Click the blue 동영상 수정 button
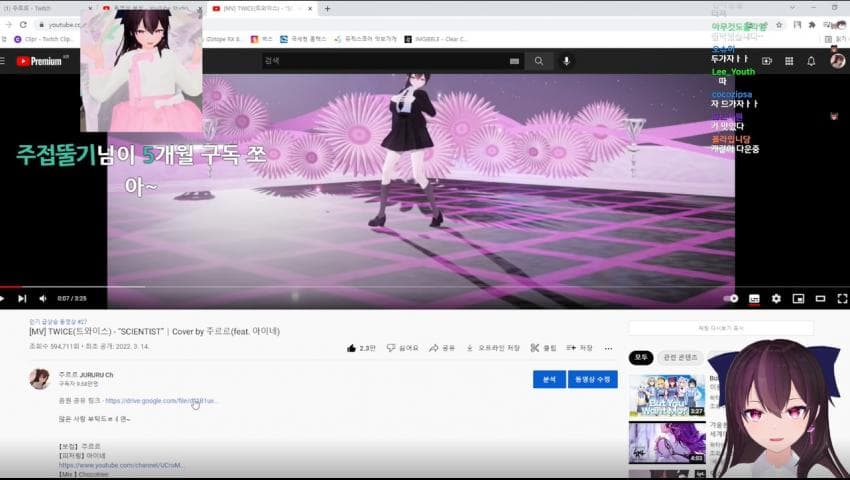This screenshot has width=850, height=480. pyautogui.click(x=593, y=380)
